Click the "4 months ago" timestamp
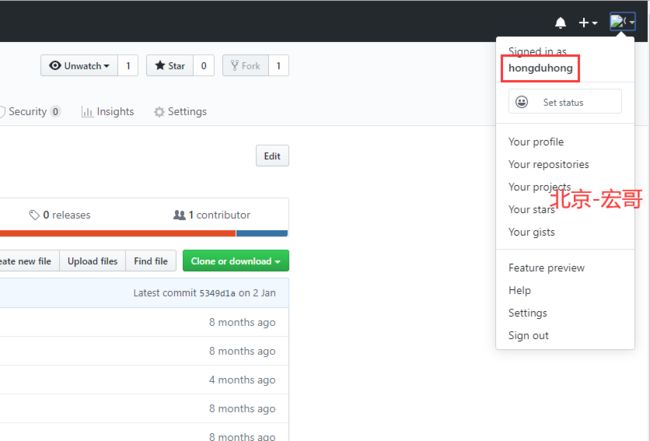 242,380
